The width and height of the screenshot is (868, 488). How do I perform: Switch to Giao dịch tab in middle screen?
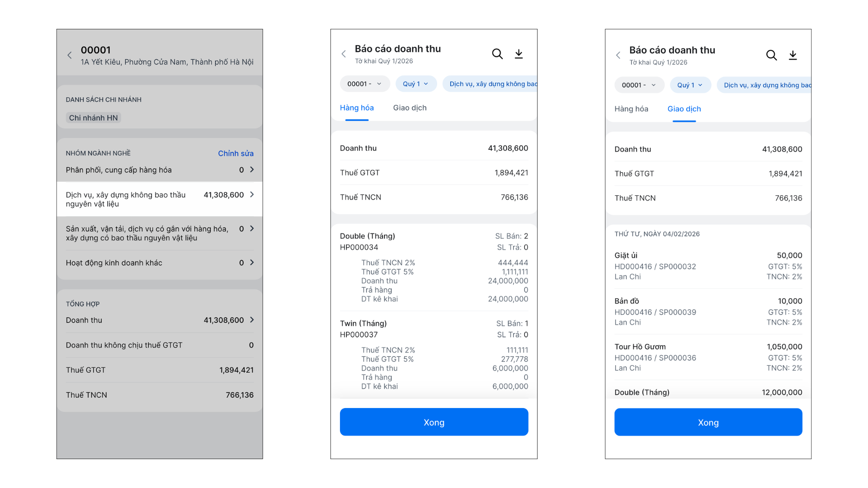coord(410,108)
